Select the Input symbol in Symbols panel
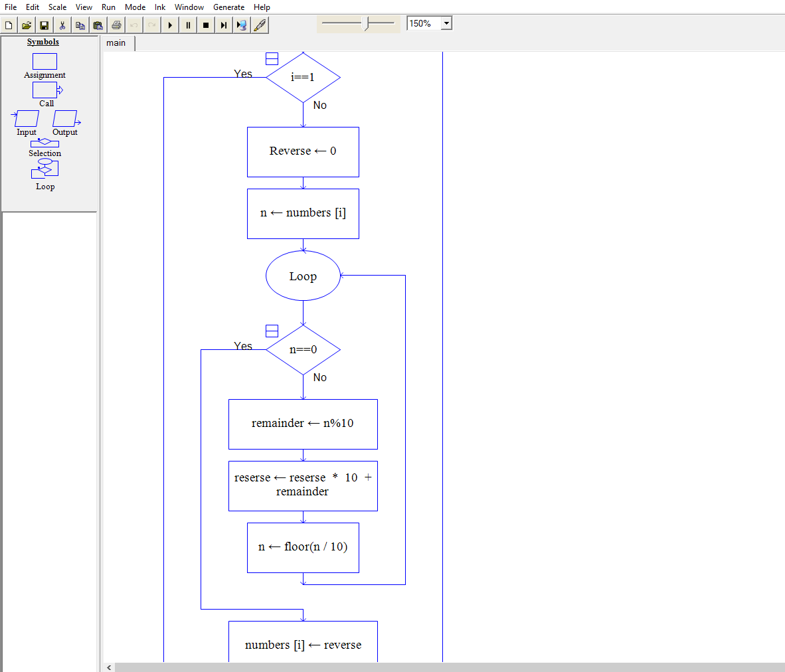Image resolution: width=785 pixels, height=672 pixels. (25, 118)
